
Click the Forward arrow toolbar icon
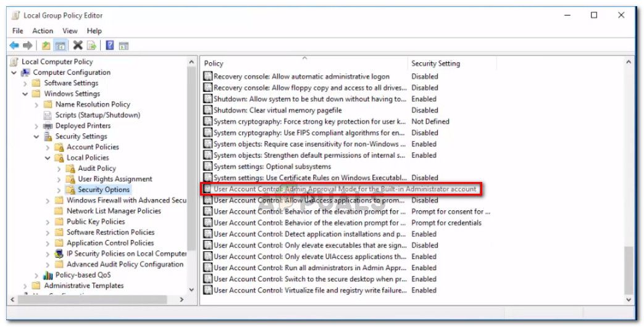(x=28, y=46)
